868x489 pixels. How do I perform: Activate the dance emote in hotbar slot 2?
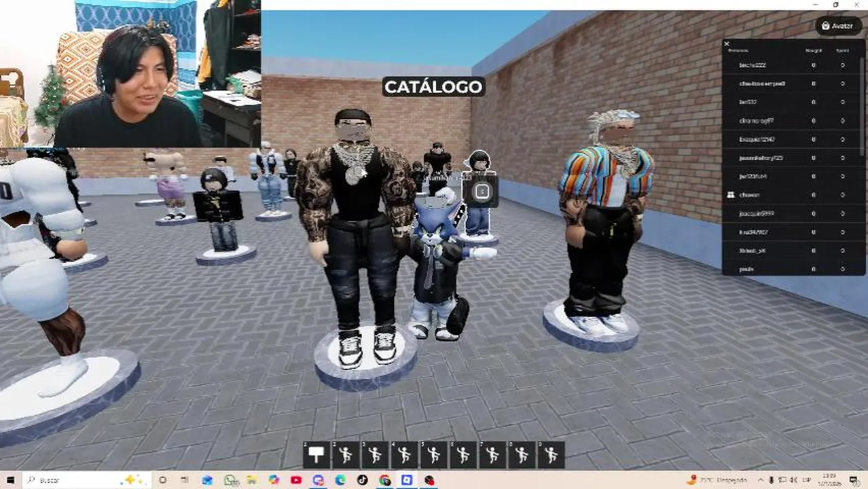pos(346,454)
